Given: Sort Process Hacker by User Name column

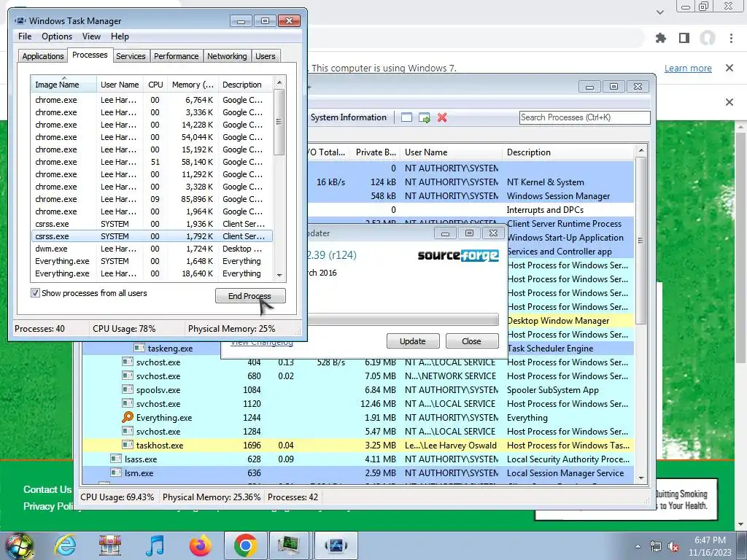Looking at the screenshot, I should 451,152.
